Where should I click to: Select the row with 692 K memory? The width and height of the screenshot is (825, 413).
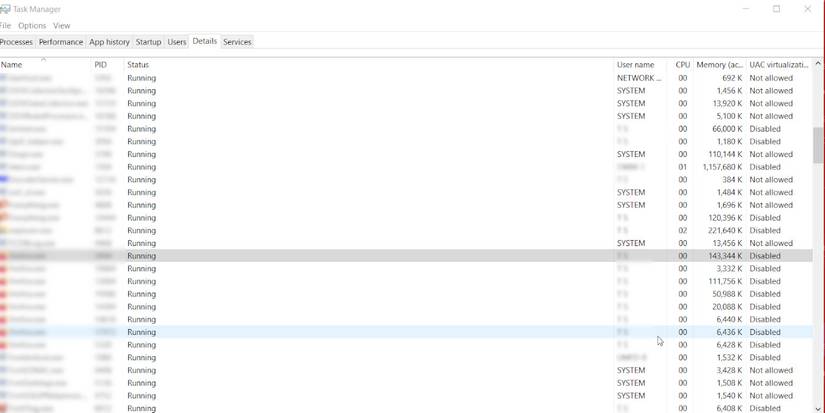[x=406, y=78]
